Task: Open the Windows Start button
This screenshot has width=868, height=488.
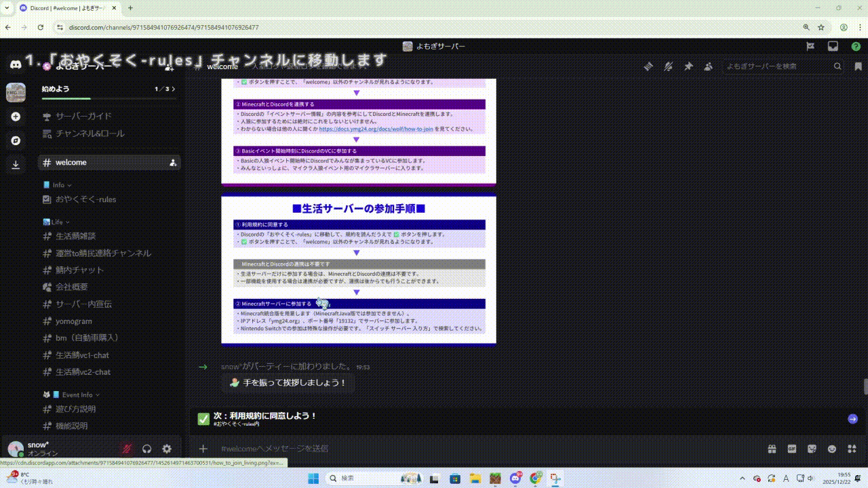Action: click(x=313, y=479)
